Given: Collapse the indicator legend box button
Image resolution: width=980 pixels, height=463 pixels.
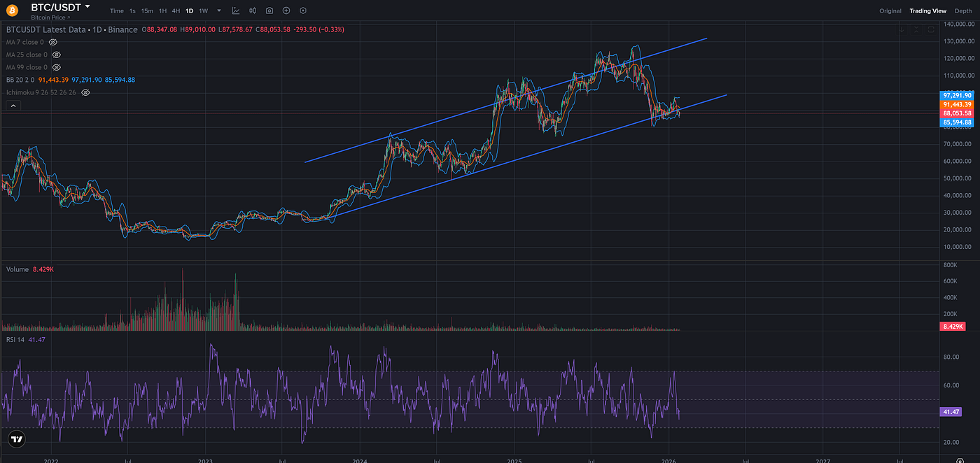Looking at the screenshot, I should [12, 106].
